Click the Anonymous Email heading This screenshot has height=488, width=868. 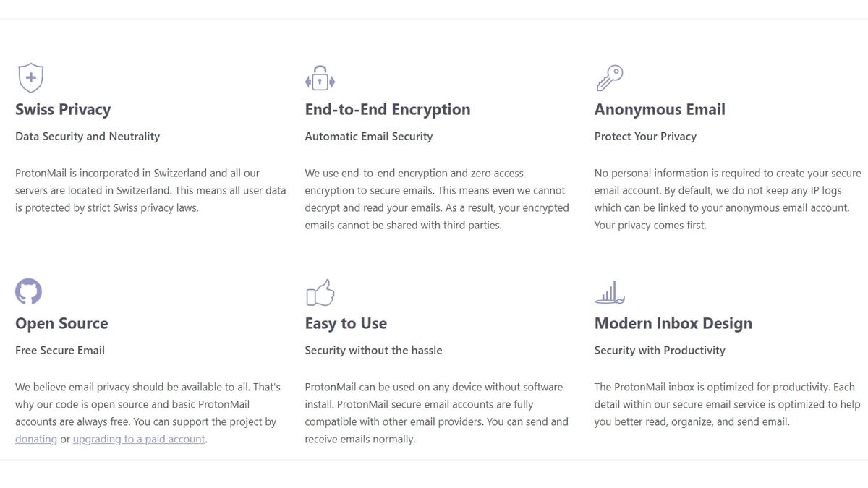660,109
